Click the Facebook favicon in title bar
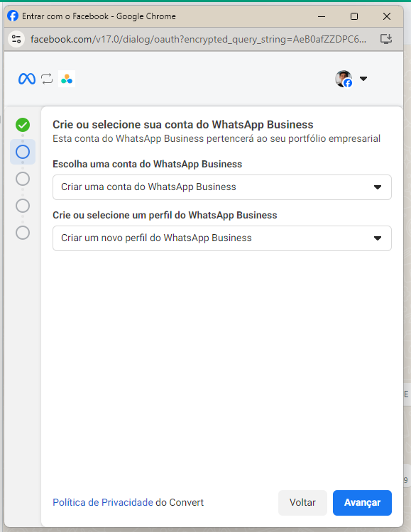 [x=13, y=16]
